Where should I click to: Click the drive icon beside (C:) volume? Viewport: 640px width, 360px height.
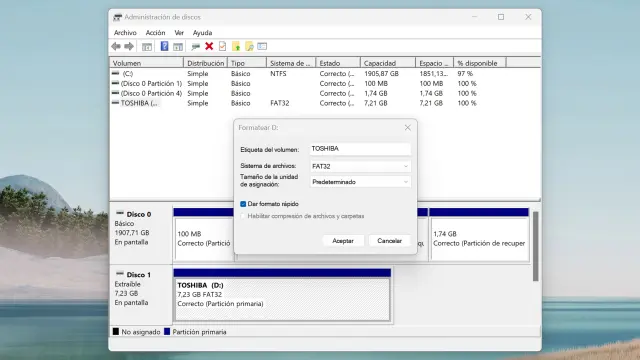116,73
